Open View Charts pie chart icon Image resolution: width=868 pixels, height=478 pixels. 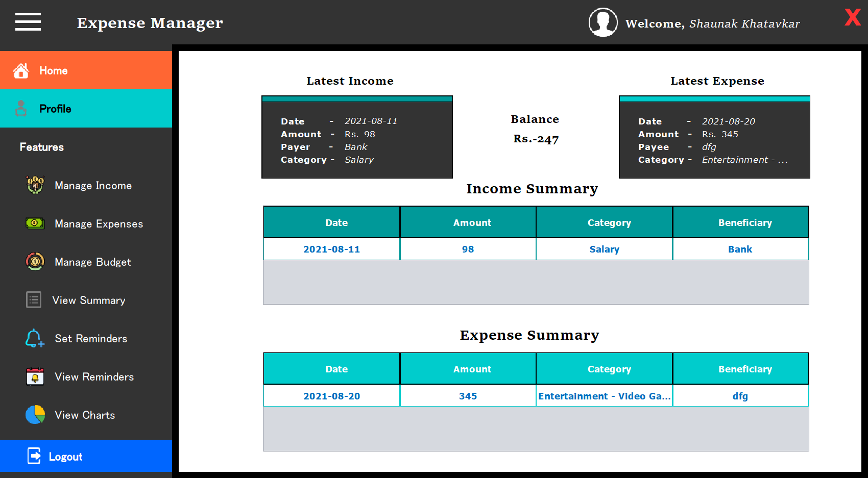pos(34,415)
